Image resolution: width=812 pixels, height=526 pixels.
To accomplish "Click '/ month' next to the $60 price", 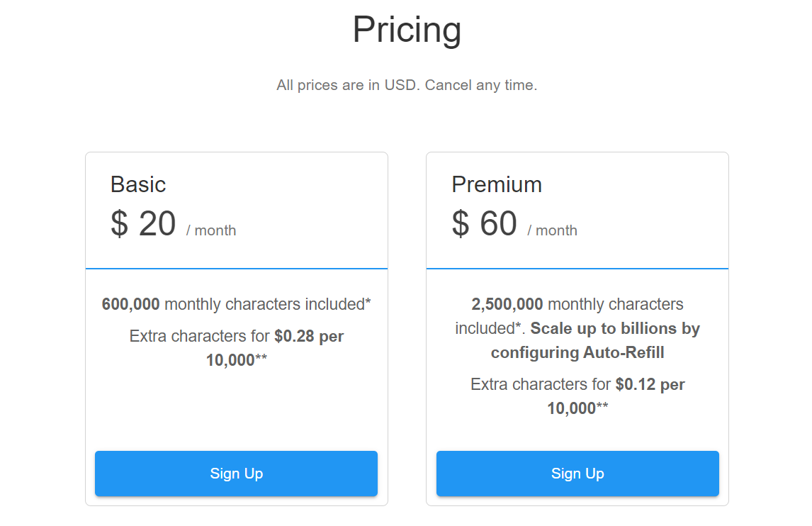I will [553, 230].
